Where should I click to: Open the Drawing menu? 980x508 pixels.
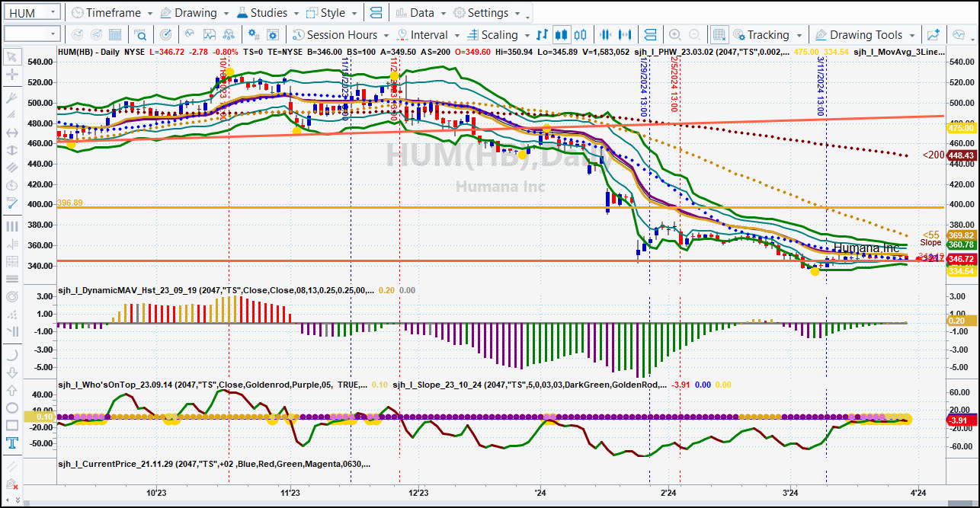(x=195, y=13)
